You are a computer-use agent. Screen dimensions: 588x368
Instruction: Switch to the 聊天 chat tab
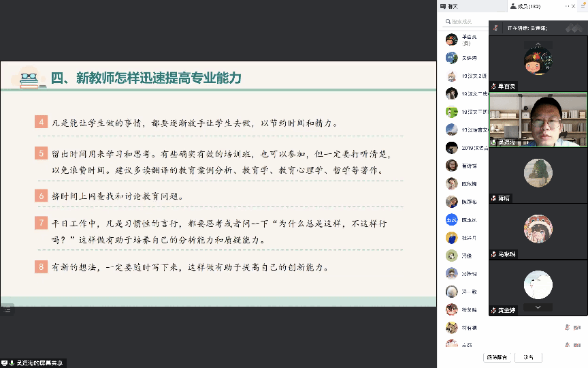453,6
